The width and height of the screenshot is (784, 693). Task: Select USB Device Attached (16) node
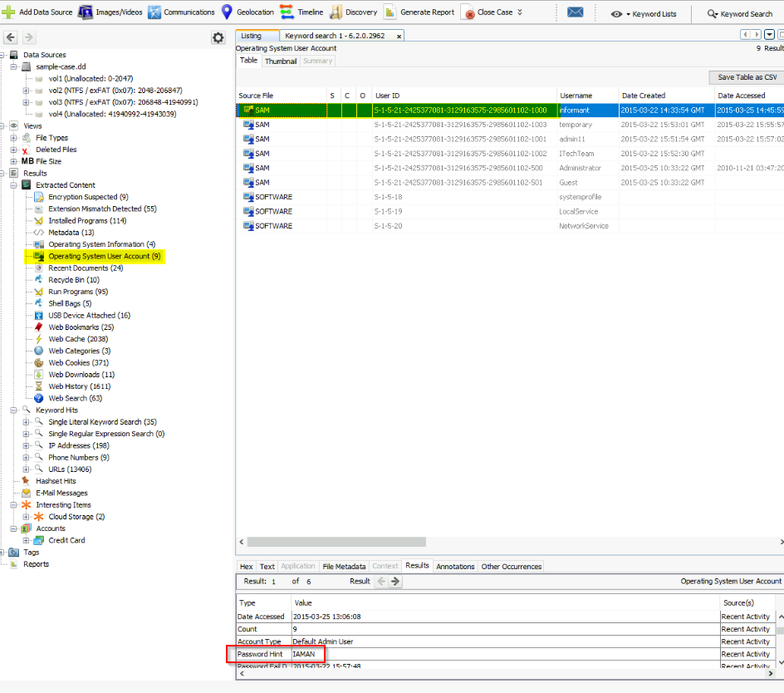point(89,315)
